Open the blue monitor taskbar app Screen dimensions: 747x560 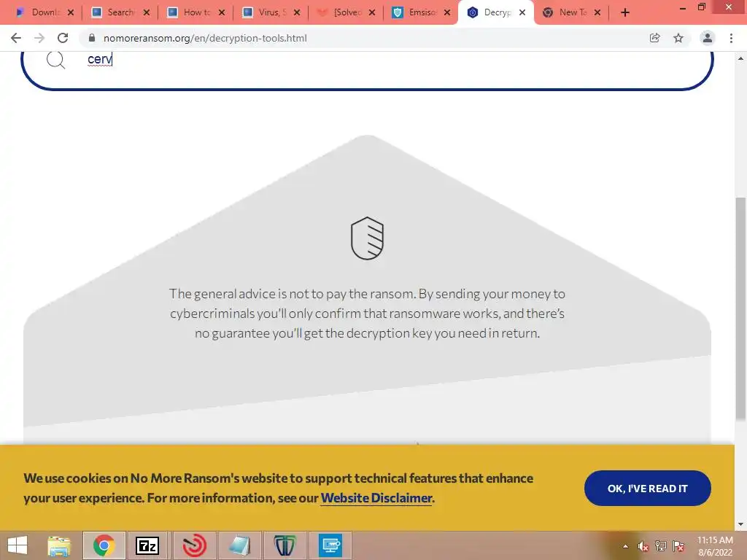[x=330, y=545]
